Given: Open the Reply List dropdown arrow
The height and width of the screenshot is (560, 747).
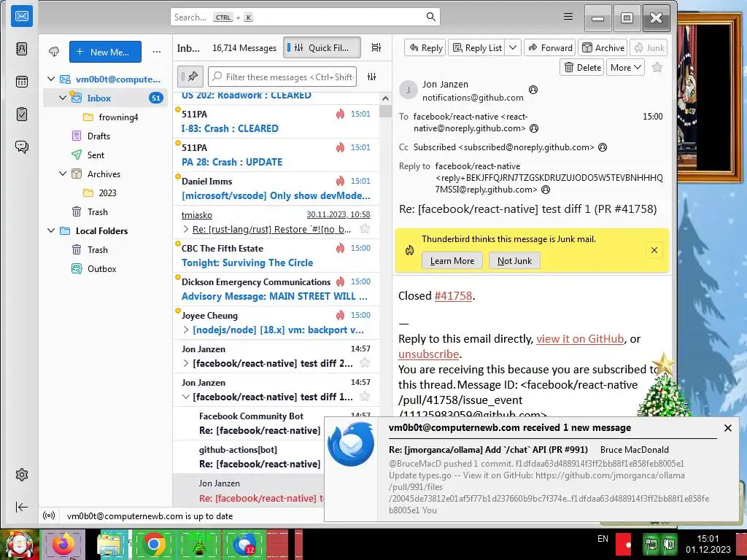Looking at the screenshot, I should point(513,47).
